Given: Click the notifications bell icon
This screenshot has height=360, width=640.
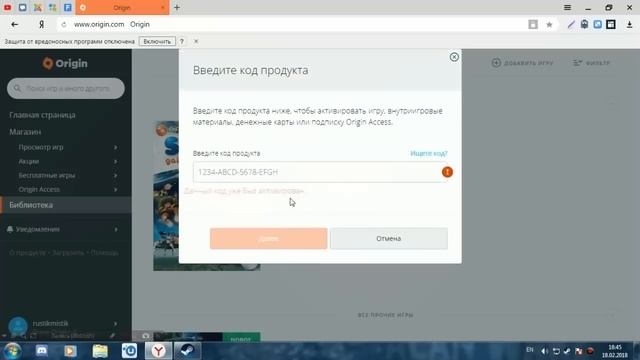Looking at the screenshot, I should coord(10,229).
